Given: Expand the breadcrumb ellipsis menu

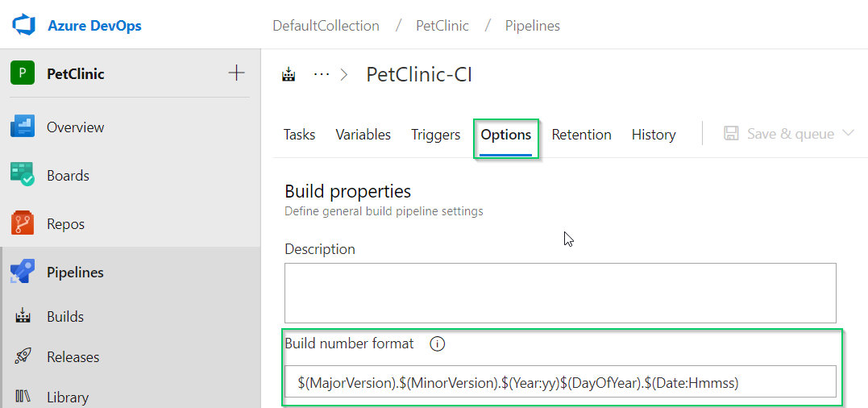Looking at the screenshot, I should (x=322, y=74).
